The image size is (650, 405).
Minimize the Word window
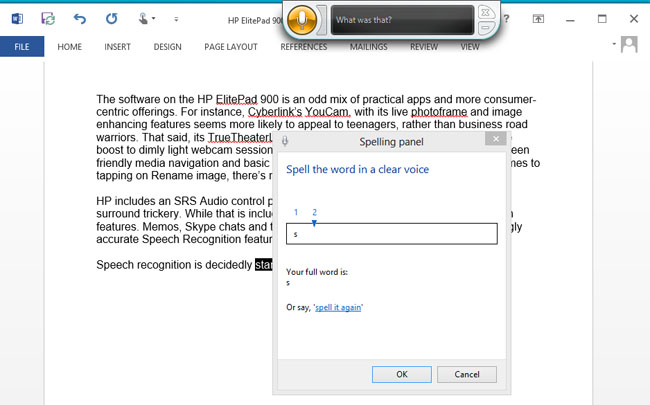click(570, 19)
